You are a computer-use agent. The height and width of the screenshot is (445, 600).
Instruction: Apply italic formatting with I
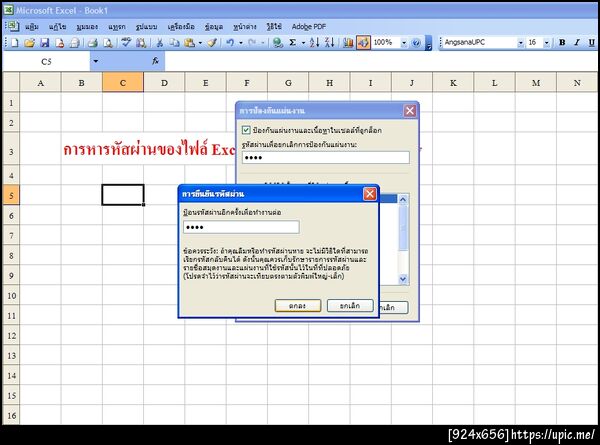[x=577, y=42]
